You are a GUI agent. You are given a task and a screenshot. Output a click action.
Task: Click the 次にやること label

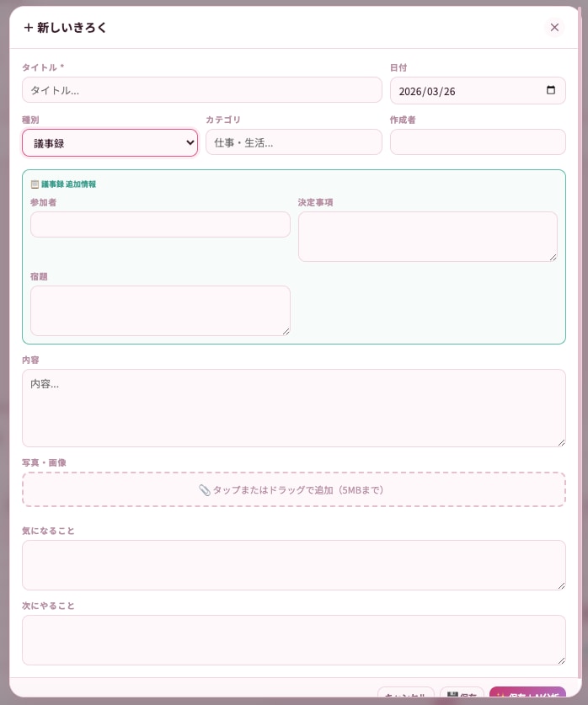tap(49, 606)
